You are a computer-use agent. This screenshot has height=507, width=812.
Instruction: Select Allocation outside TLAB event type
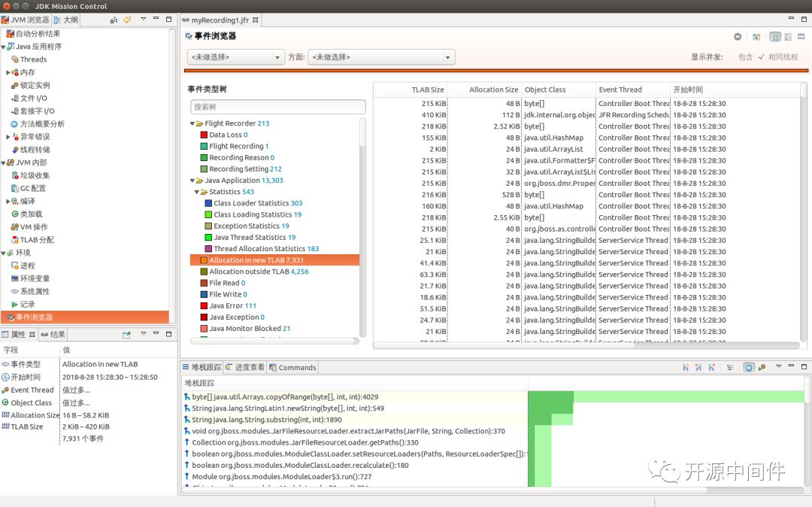[x=255, y=272]
